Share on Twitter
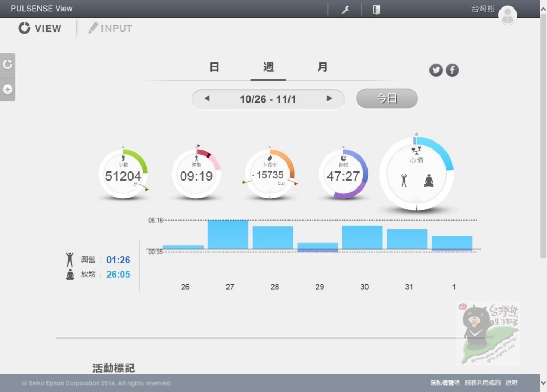Screen dimensions: 547x392 pyautogui.click(x=436, y=70)
